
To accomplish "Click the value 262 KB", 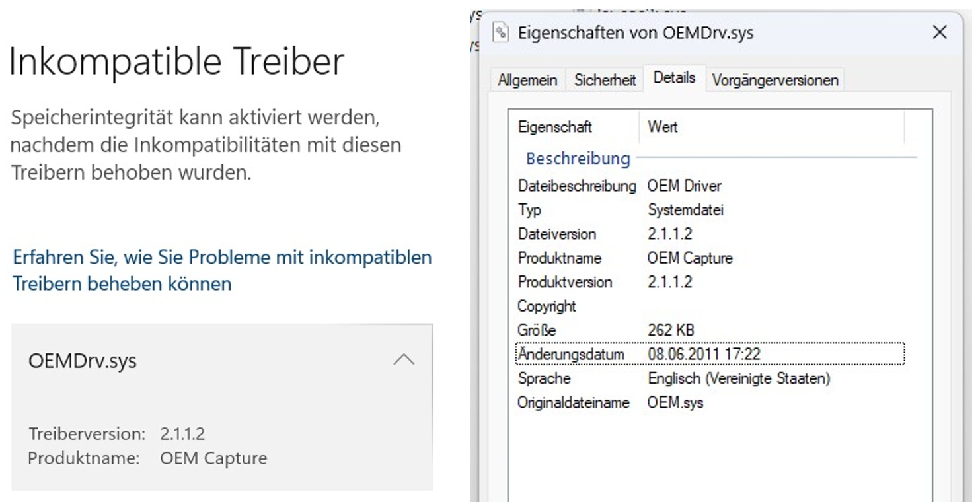I will pos(671,330).
